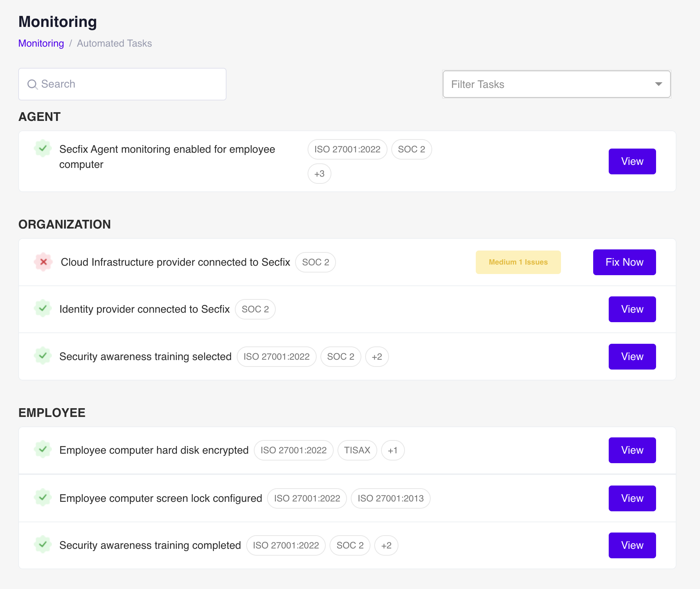Click the red X status icon for Cloud Infrastructure
Screen dimensions: 700x589
point(44,262)
